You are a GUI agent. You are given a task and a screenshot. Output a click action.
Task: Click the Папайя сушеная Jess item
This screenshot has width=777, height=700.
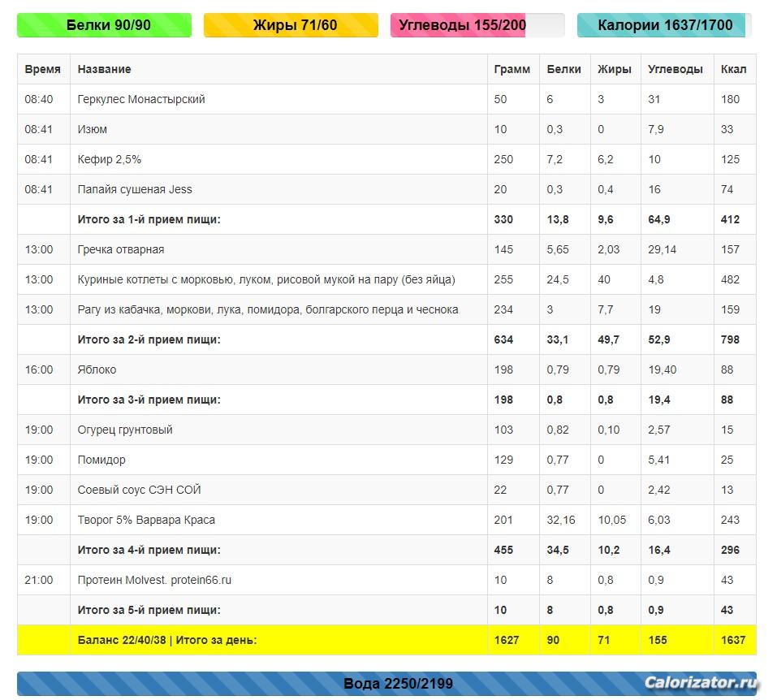click(x=135, y=189)
